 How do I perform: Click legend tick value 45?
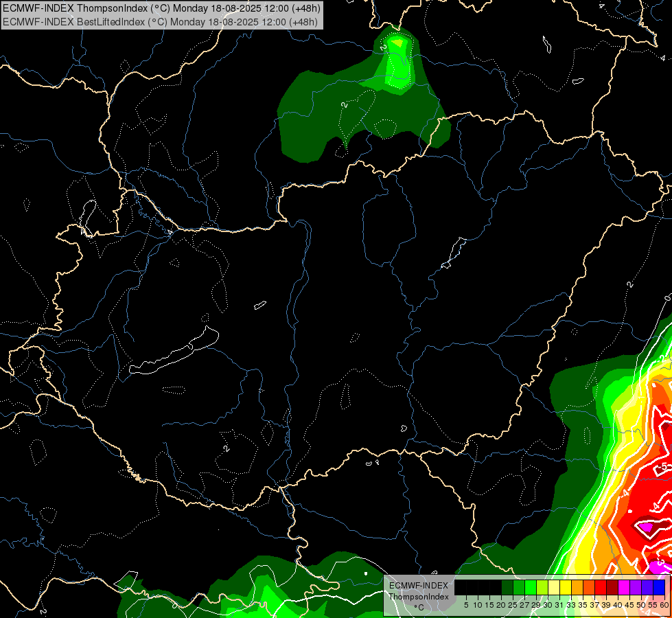pyautogui.click(x=630, y=605)
